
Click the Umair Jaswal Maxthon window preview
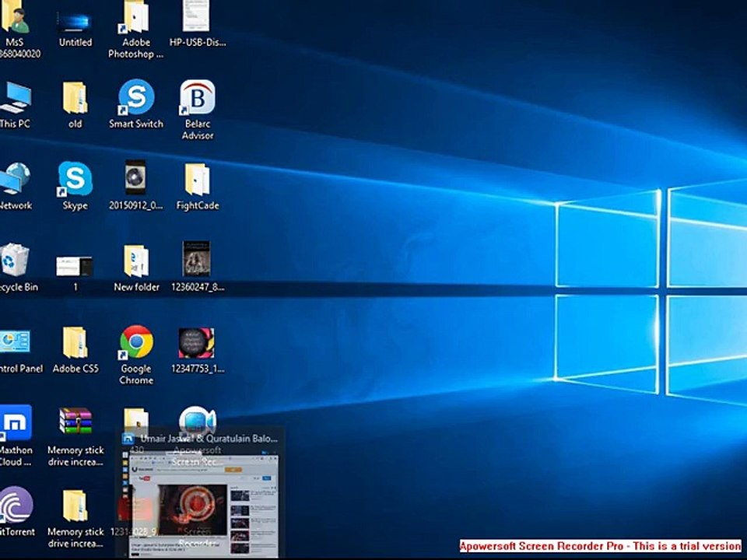coord(203,506)
